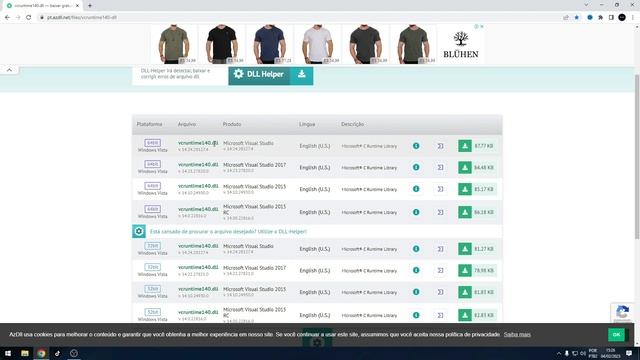This screenshot has height=360, width=640.
Task: Open the Chrome three-dot menu
Action: [633, 18]
